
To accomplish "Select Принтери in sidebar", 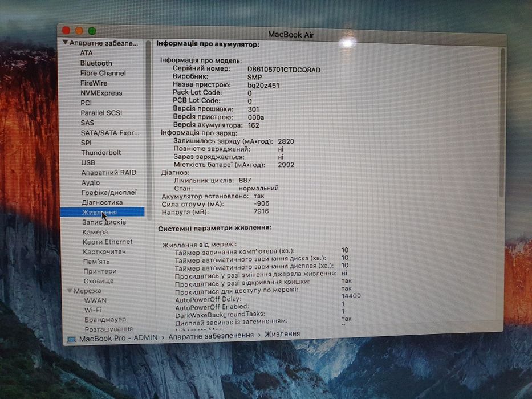I will click(100, 271).
